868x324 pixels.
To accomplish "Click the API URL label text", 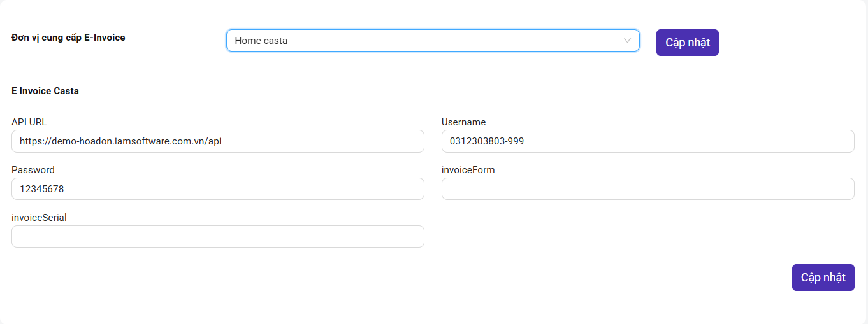I will 29,122.
